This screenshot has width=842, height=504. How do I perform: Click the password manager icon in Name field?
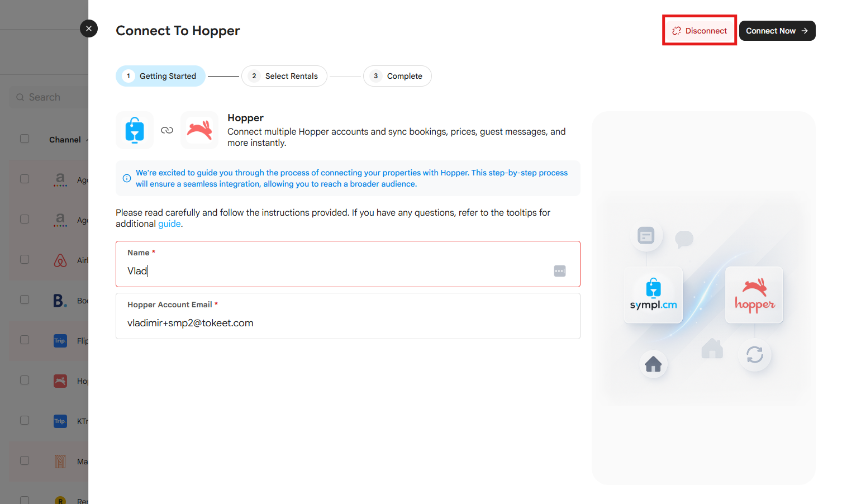coord(560,271)
